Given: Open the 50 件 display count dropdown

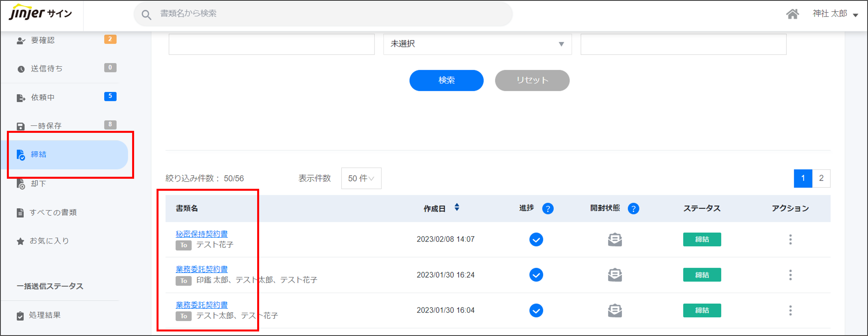Looking at the screenshot, I should (361, 178).
